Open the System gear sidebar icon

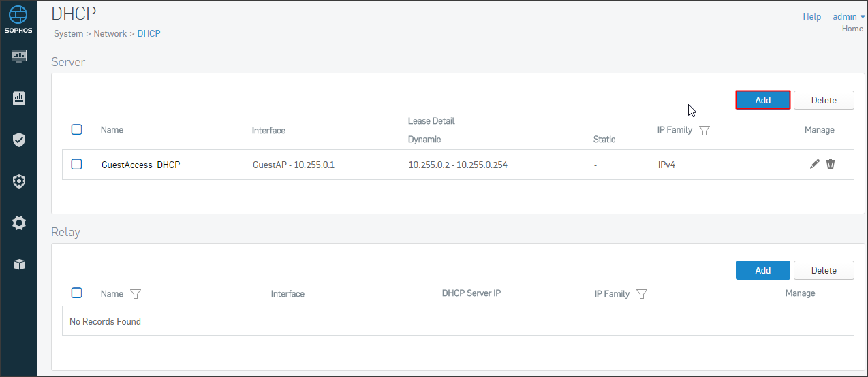19,223
